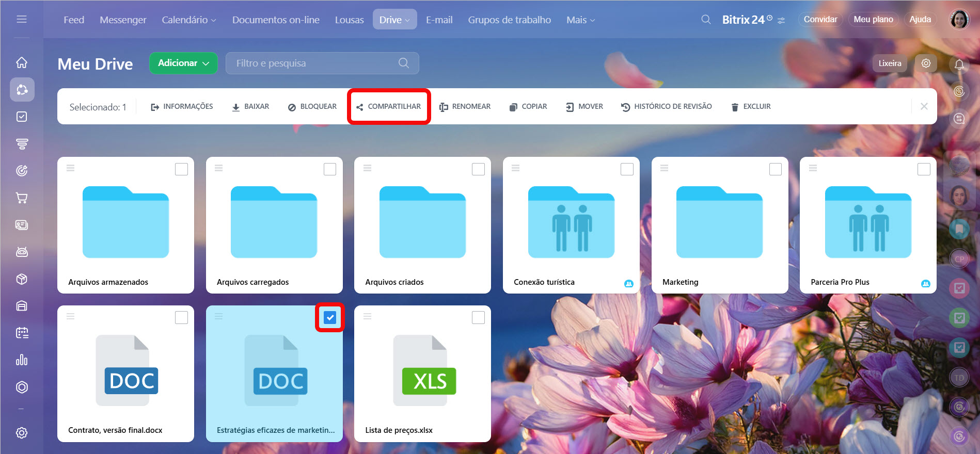Click the INFORMAÇÕES action
980x454 pixels.
[x=182, y=106]
